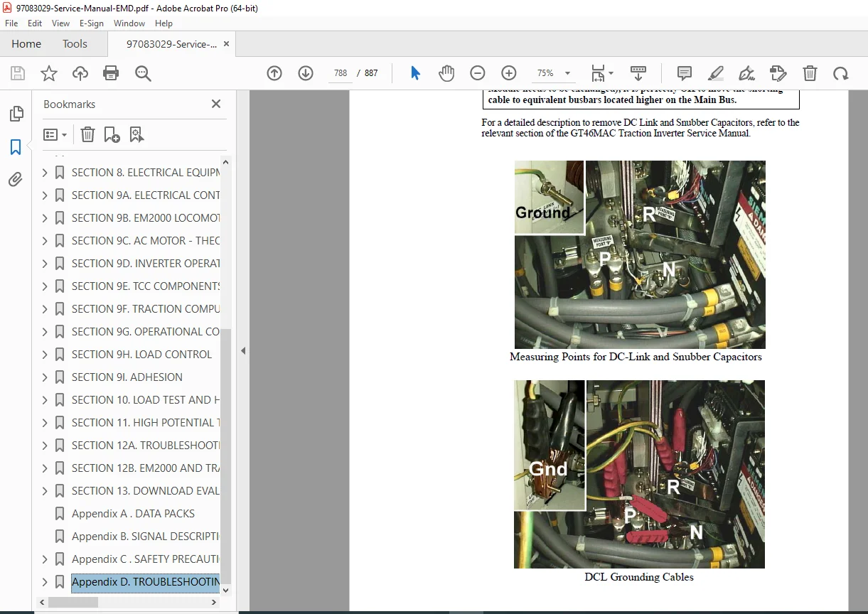Zoom out with minus button
This screenshot has height=614, width=868.
(x=478, y=73)
